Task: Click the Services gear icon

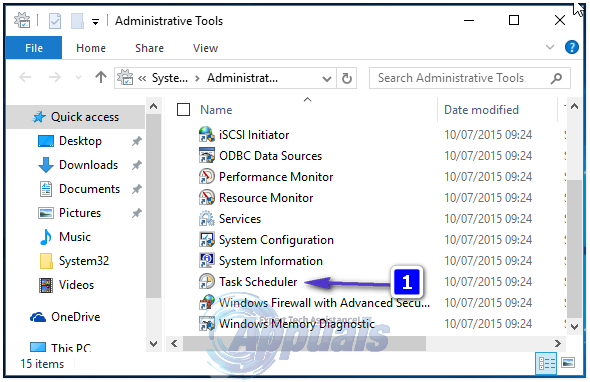Action: click(x=207, y=219)
